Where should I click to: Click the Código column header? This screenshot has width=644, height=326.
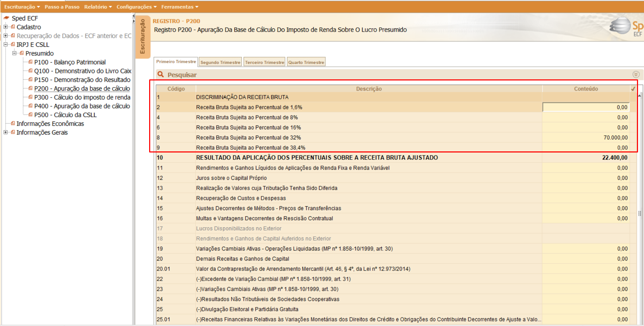pos(176,89)
